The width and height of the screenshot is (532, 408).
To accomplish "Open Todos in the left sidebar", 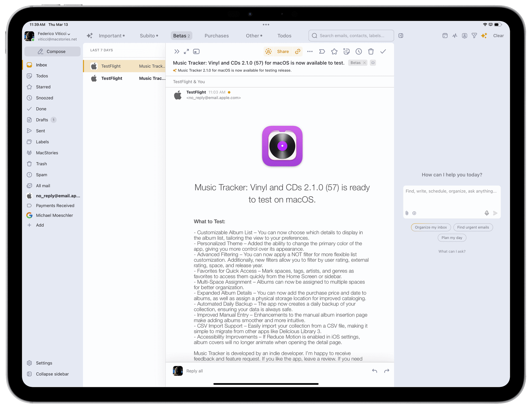I will (x=52, y=76).
